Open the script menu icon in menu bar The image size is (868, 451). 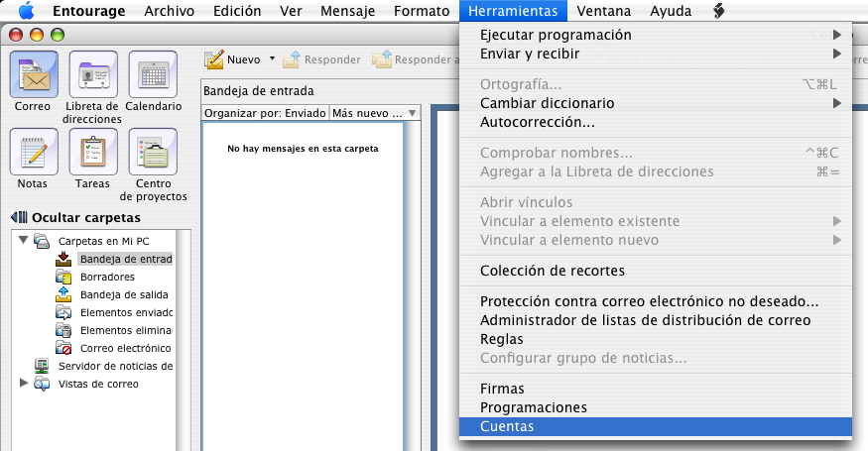click(x=719, y=11)
